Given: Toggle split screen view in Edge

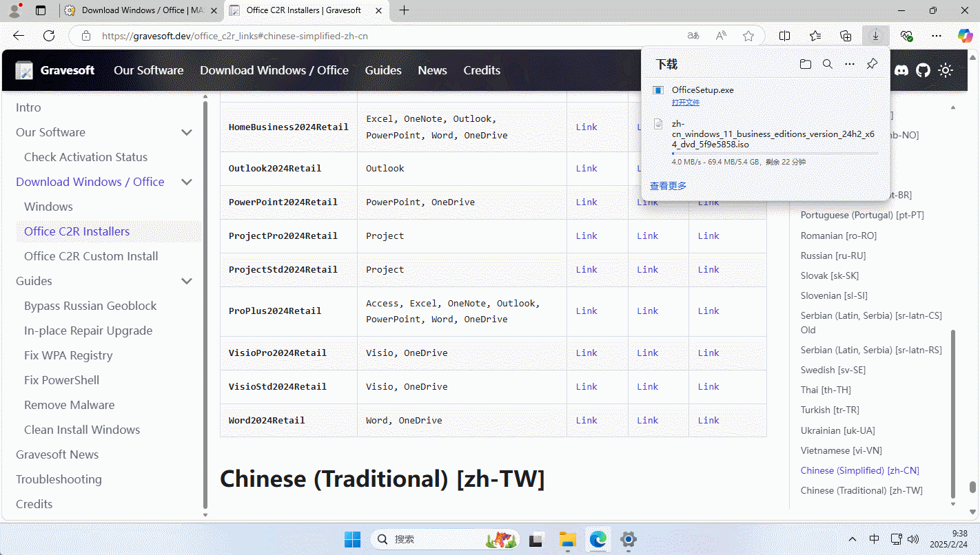Looking at the screenshot, I should click(784, 36).
